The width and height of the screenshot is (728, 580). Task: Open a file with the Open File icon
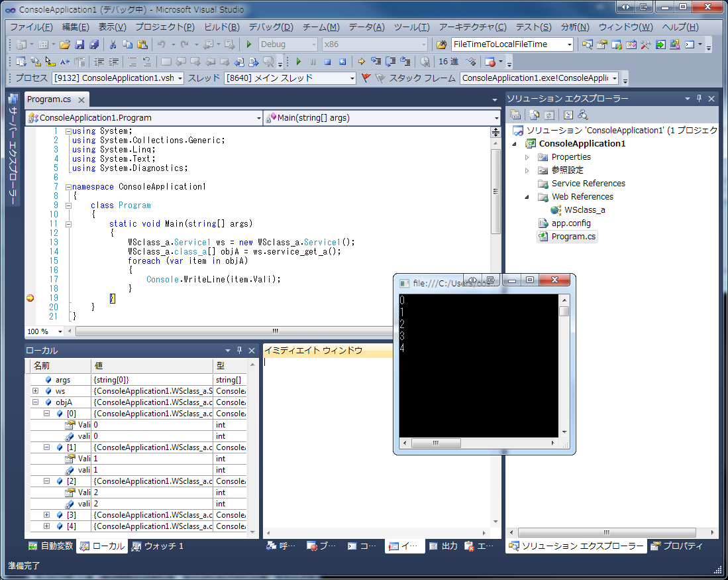[65, 44]
